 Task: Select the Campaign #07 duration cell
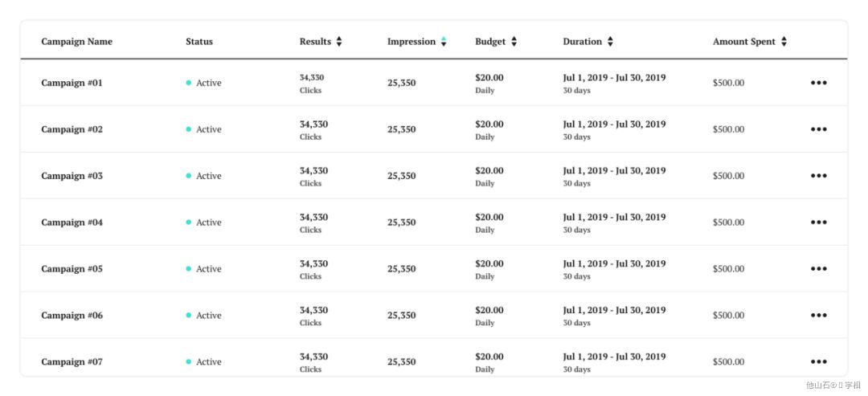click(615, 362)
